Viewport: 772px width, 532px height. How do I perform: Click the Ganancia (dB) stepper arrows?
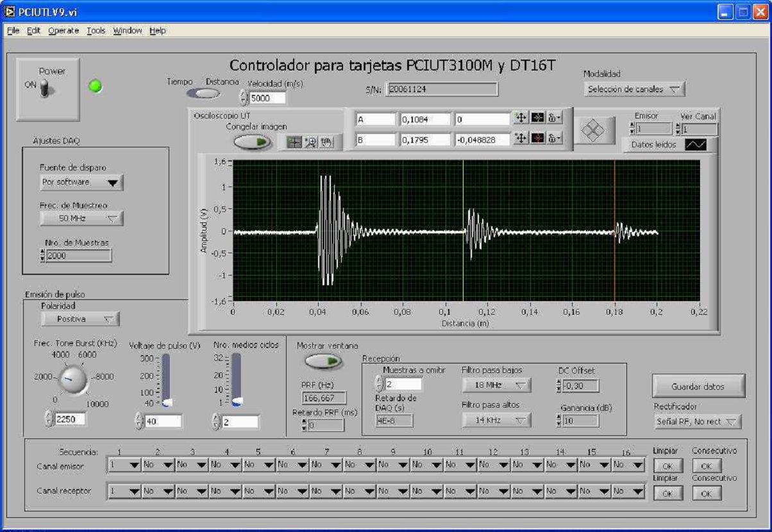click(x=558, y=420)
